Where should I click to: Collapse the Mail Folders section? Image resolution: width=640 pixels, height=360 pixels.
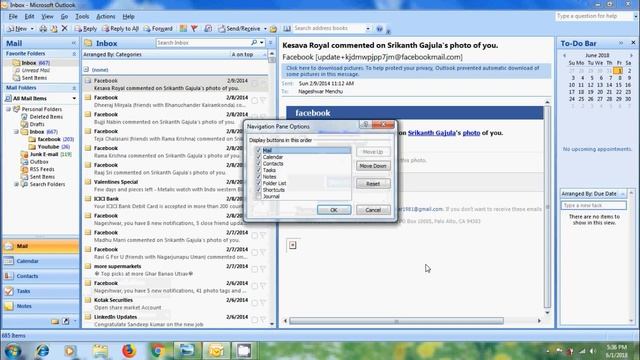coord(74,88)
